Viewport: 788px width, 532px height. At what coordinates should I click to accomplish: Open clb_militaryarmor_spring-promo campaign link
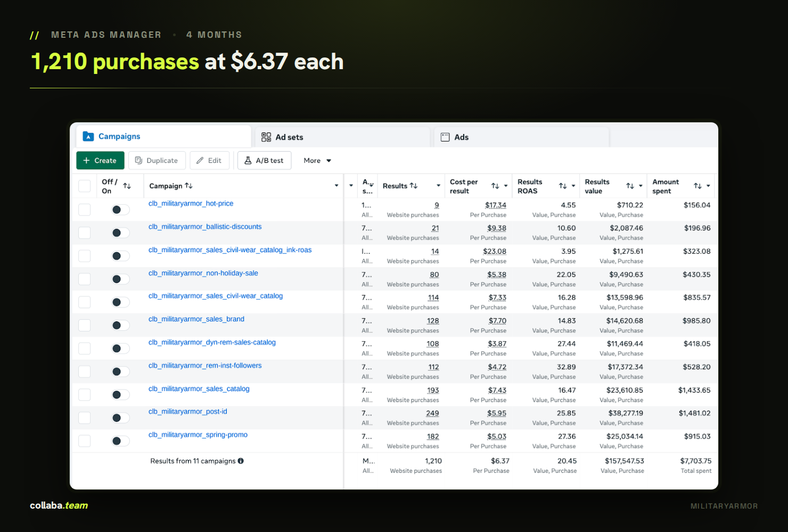click(198, 435)
